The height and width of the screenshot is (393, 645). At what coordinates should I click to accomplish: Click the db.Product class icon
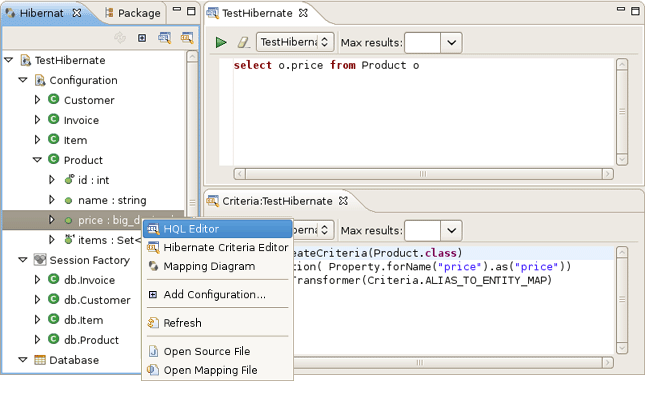pos(53,339)
